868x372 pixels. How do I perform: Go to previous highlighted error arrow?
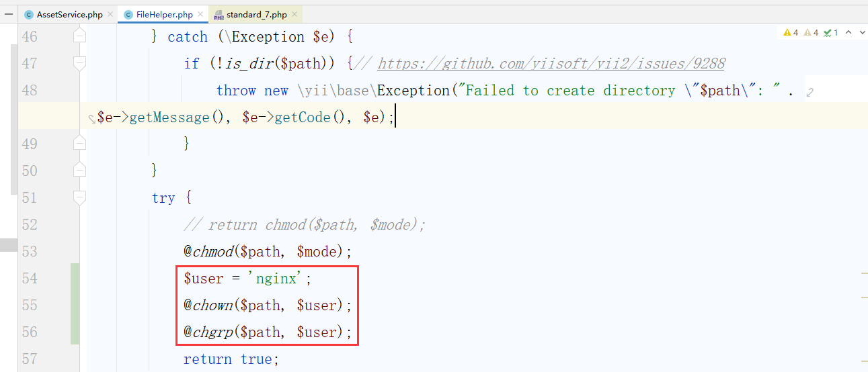[848, 32]
